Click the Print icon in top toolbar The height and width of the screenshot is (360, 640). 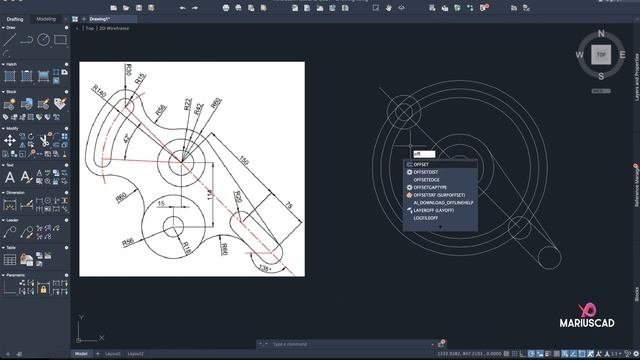pyautogui.click(x=226, y=8)
